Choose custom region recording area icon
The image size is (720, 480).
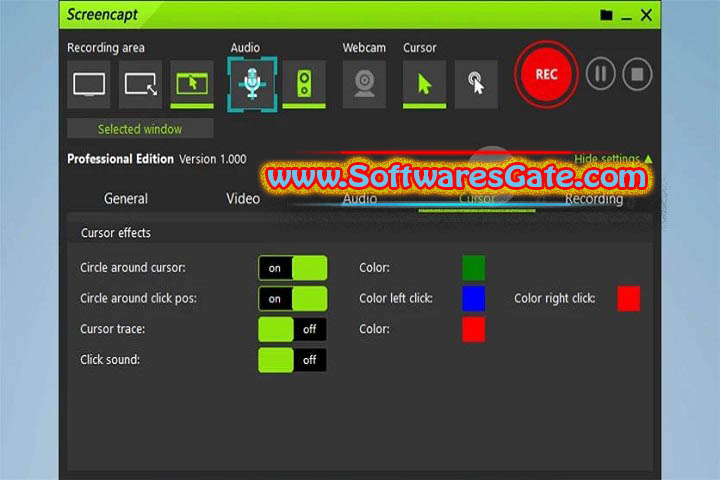(140, 85)
